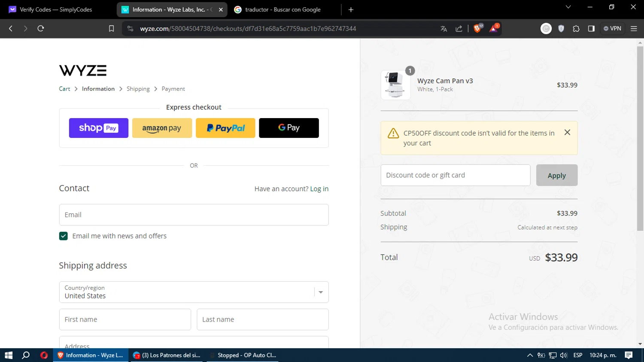644x362 pixels.
Task: Open the Los Patrones del si... taskbar item
Action: coord(167,355)
